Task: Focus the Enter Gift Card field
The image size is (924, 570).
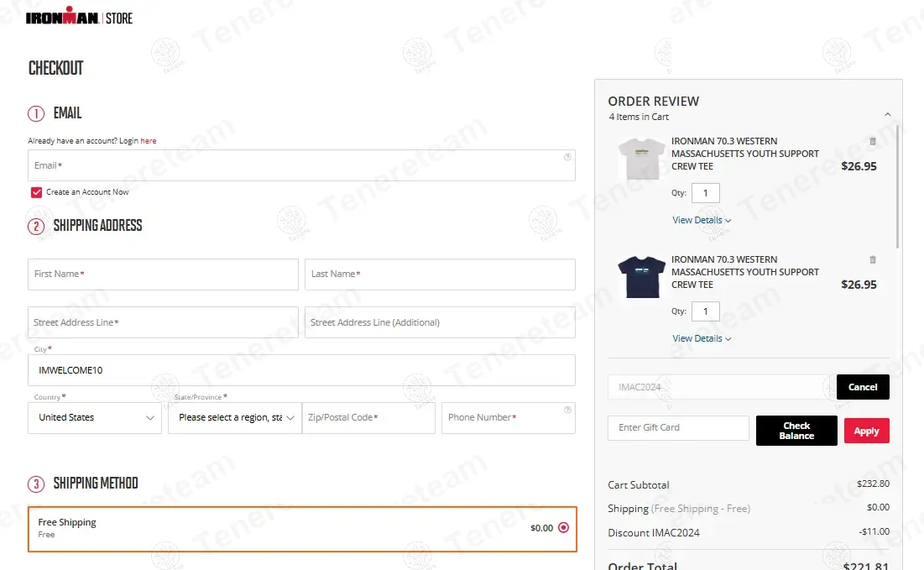Action: click(678, 428)
